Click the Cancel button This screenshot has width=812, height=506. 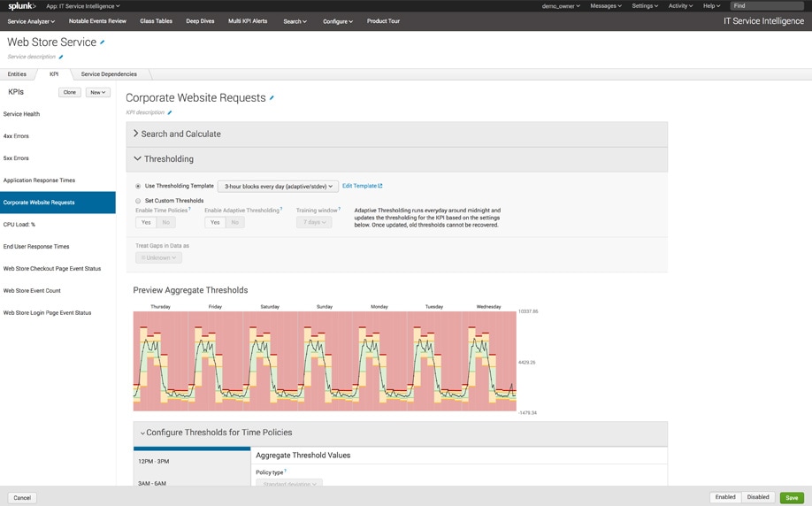coord(22,498)
